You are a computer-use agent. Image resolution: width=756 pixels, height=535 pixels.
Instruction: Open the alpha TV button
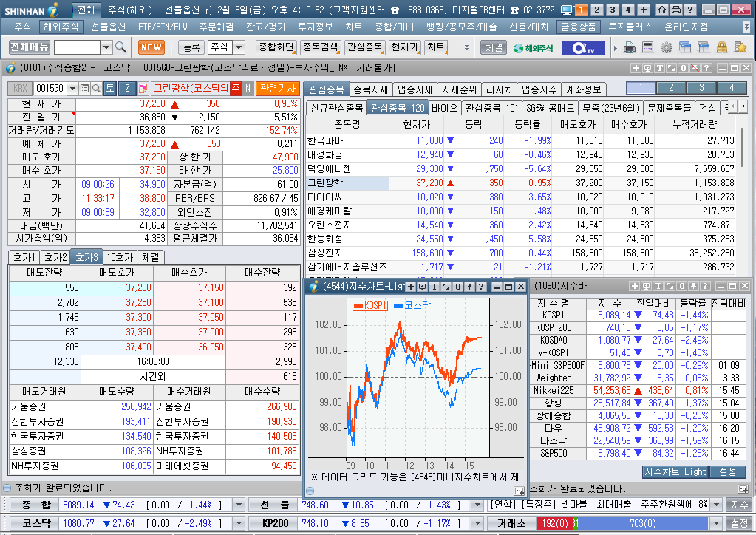(x=582, y=48)
